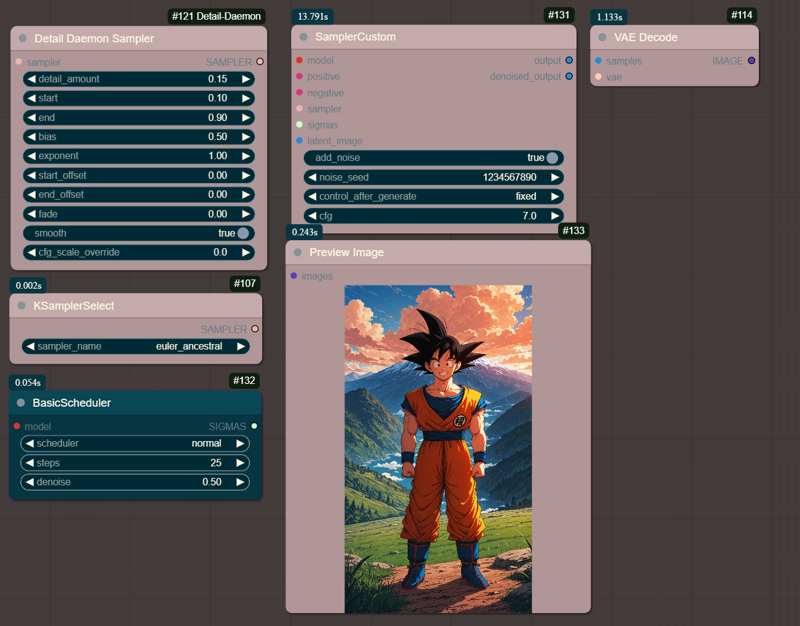Increase the bias value with its right arrow
Image resolution: width=800 pixels, height=626 pixels.
click(x=246, y=137)
